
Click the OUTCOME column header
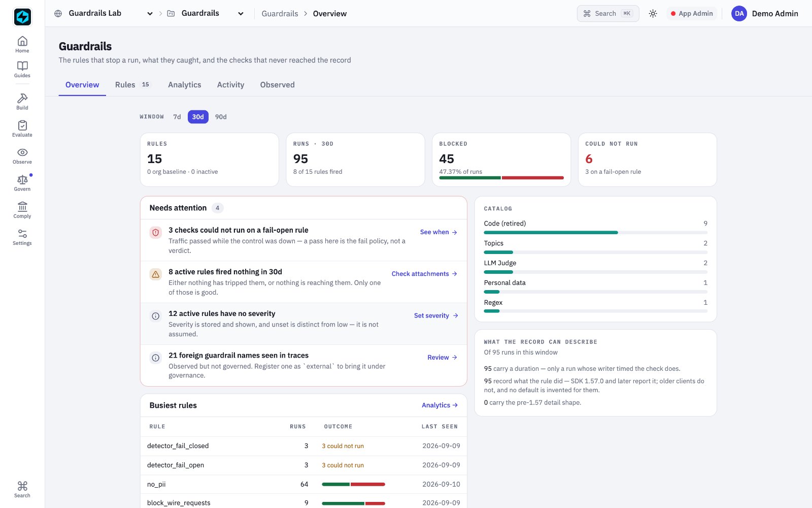click(338, 427)
